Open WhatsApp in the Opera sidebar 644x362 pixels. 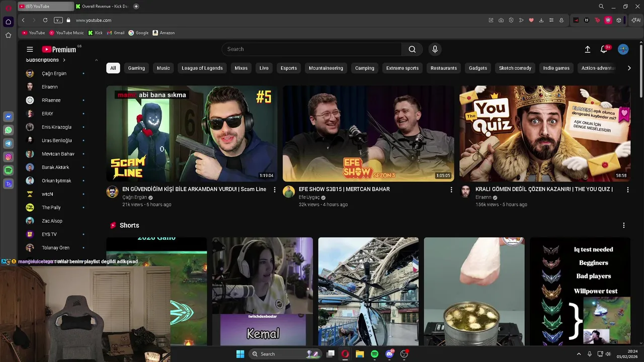8,130
